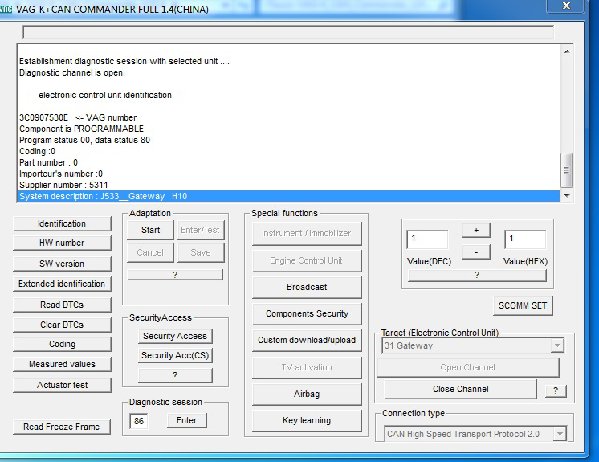
Task: Click Security Access button
Action: pyautogui.click(x=175, y=336)
